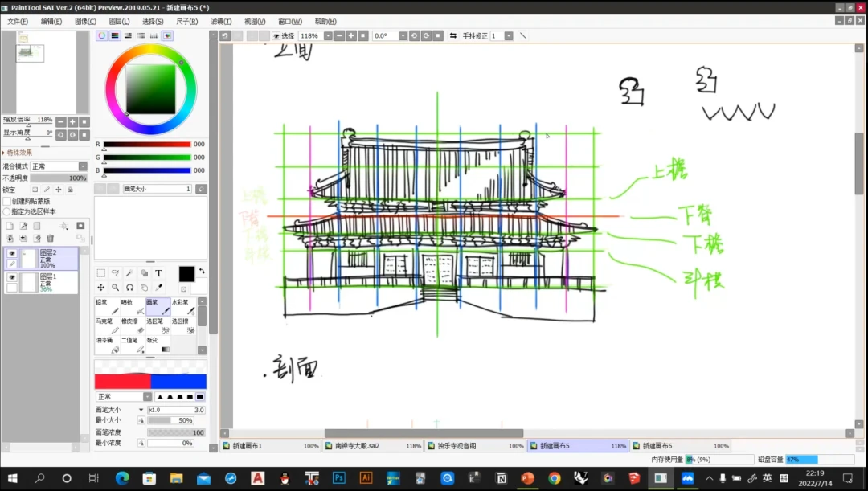The height and width of the screenshot is (491, 868).
Task: Select the shape tool
Action: click(x=144, y=273)
